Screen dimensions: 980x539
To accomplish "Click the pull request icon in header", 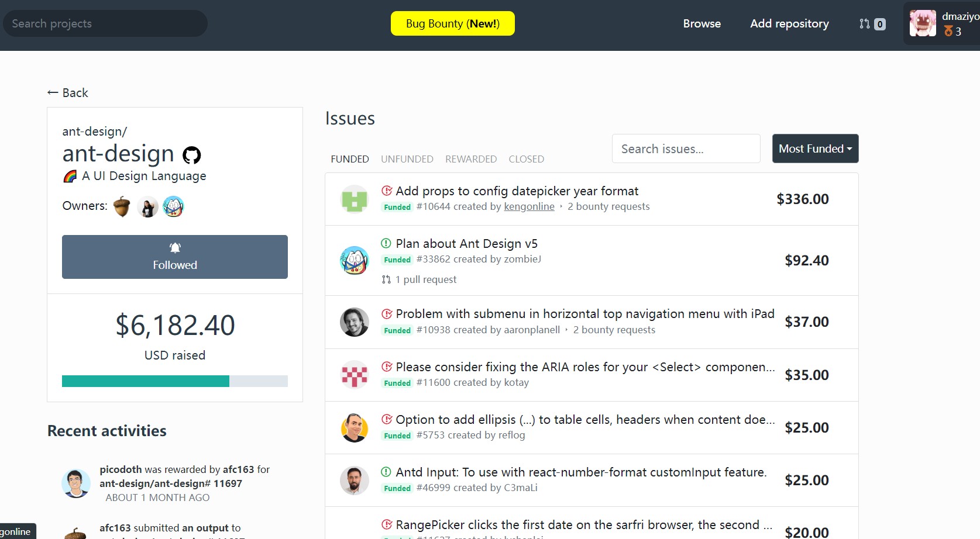I will (x=864, y=24).
